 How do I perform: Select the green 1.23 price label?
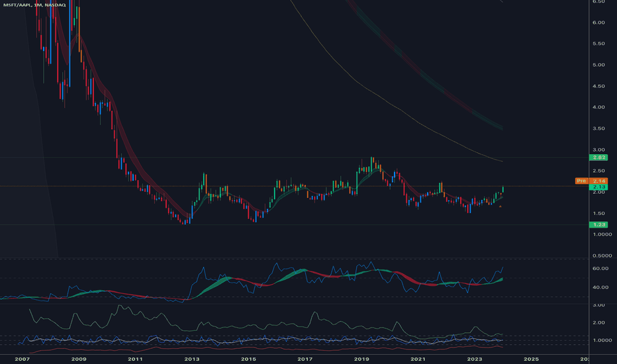tap(598, 225)
